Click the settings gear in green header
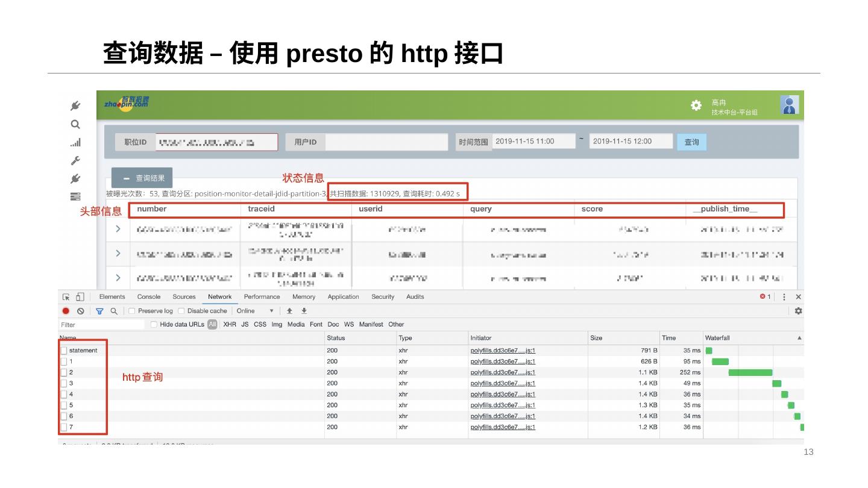This screenshot has width=868, height=488. point(696,105)
